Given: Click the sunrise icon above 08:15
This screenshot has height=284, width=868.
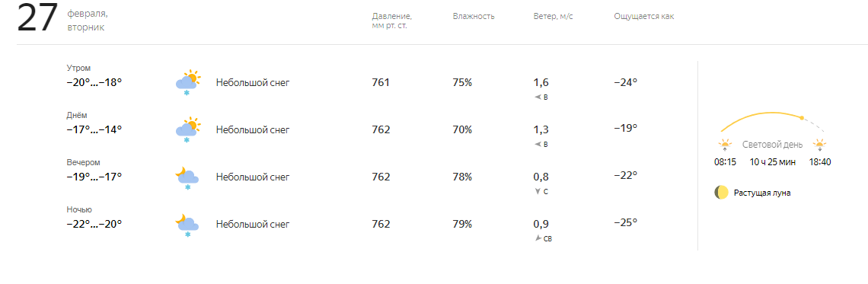Looking at the screenshot, I should point(725,145).
